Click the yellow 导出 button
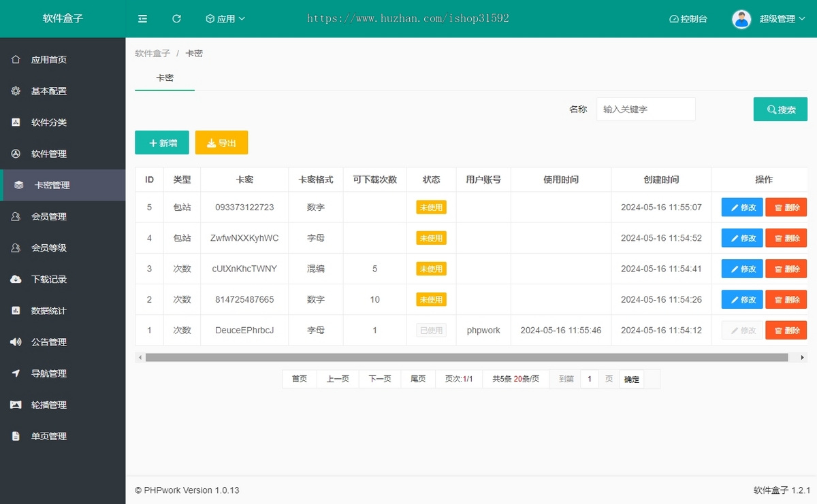 coord(221,143)
